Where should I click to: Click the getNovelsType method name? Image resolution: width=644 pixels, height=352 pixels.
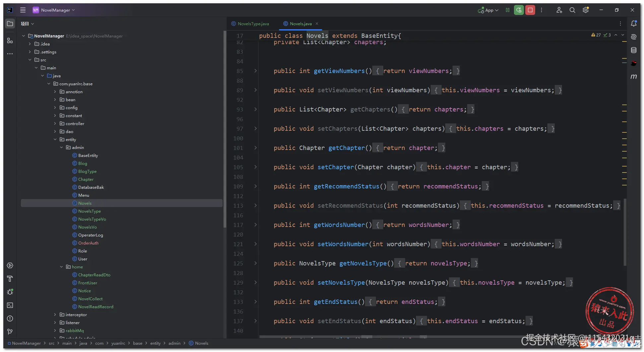(363, 263)
